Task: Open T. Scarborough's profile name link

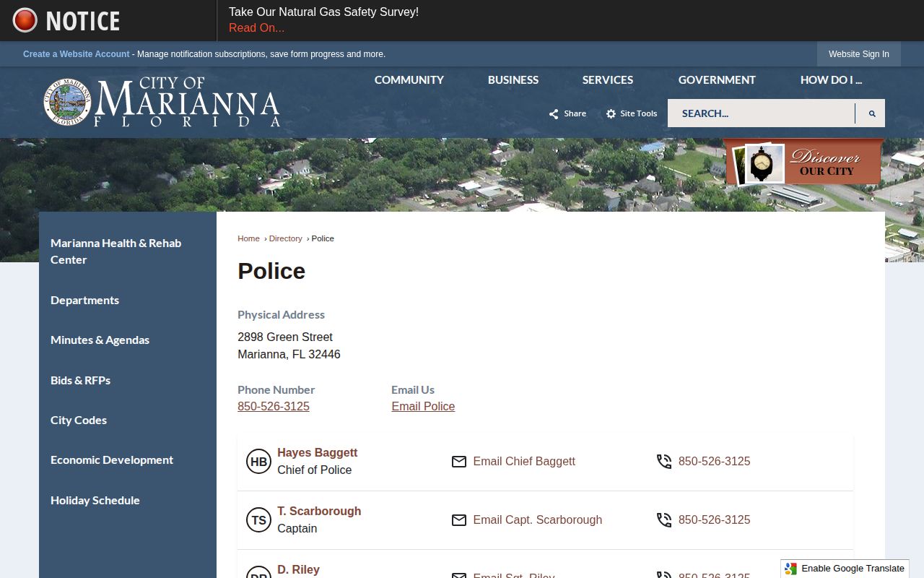Action: [x=319, y=512]
